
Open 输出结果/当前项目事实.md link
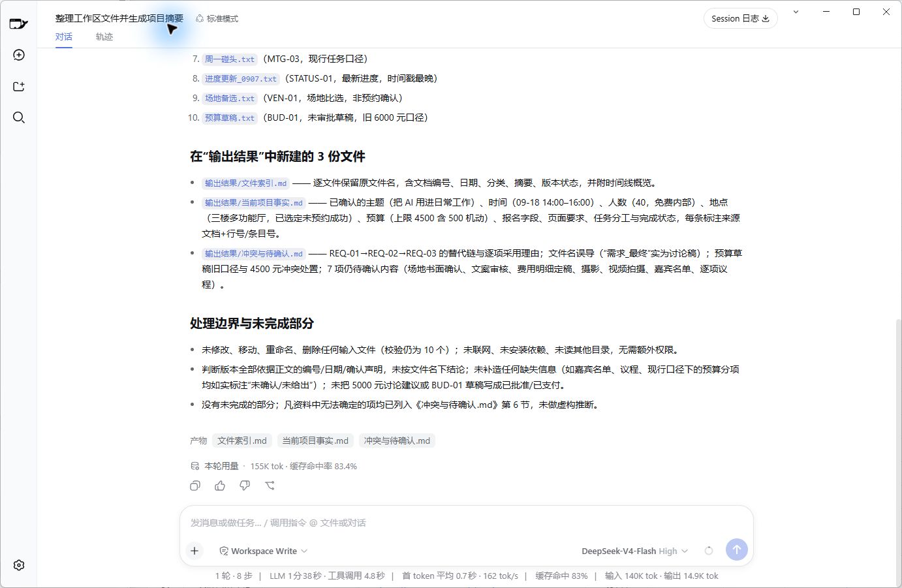(x=253, y=203)
